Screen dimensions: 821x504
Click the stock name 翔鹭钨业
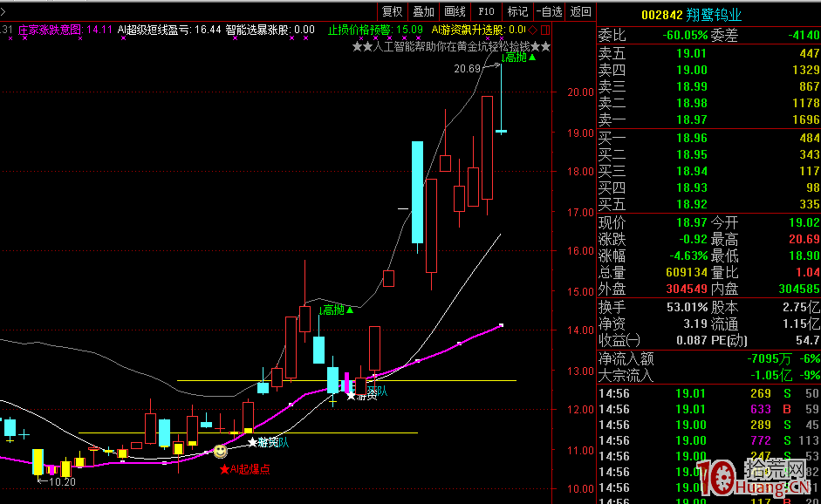[714, 15]
